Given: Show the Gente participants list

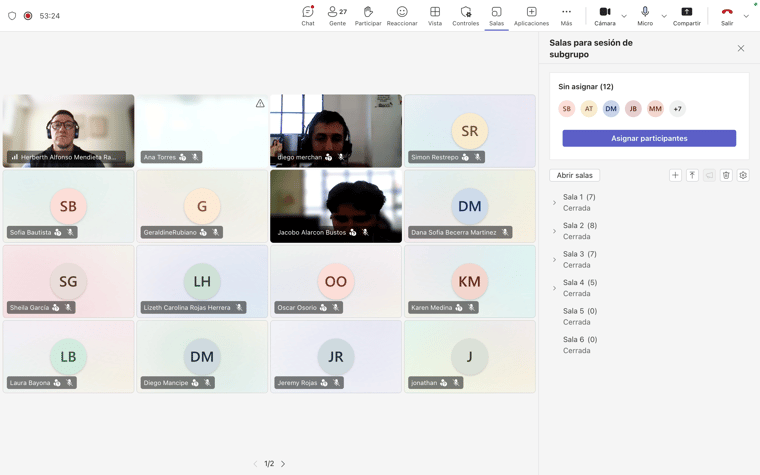Looking at the screenshot, I should pyautogui.click(x=337, y=16).
